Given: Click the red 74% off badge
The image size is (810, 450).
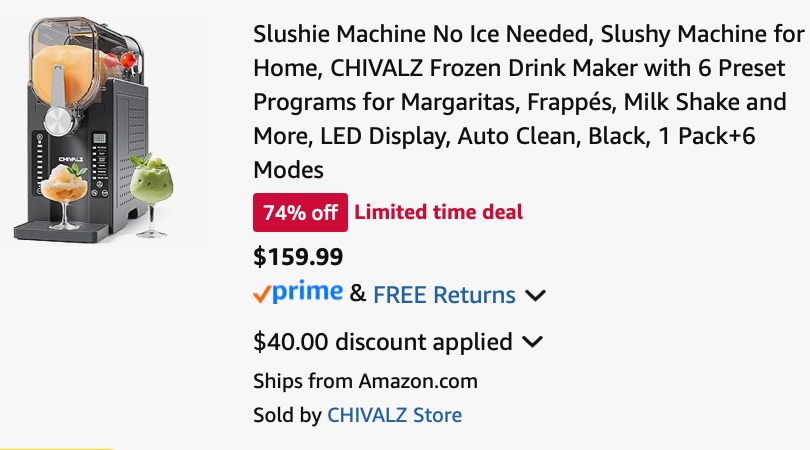Looking at the screenshot, I should tap(300, 212).
